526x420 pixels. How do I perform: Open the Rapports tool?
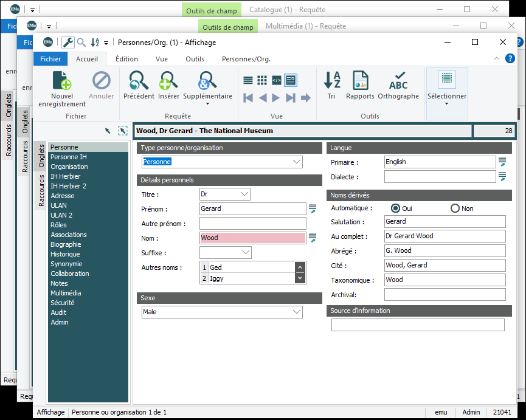(360, 80)
